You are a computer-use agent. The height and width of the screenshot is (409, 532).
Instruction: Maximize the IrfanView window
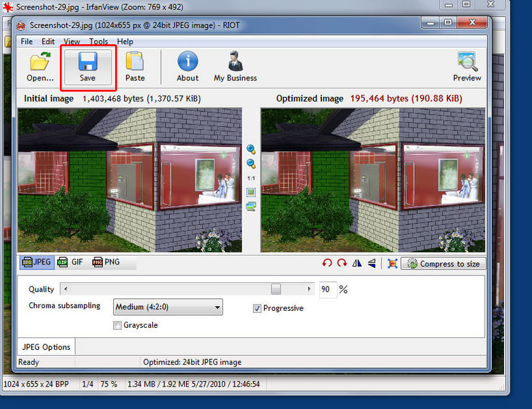pos(467,4)
